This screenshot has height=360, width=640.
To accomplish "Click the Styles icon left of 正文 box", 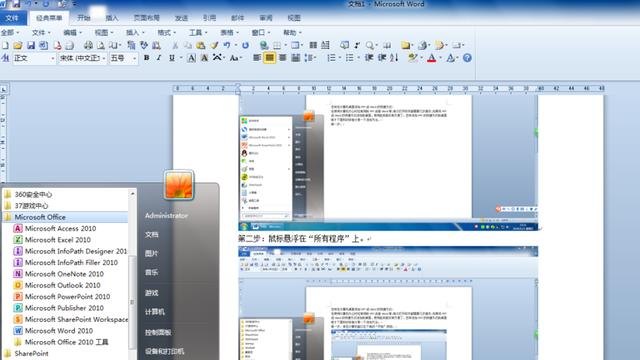I will click(x=5, y=58).
